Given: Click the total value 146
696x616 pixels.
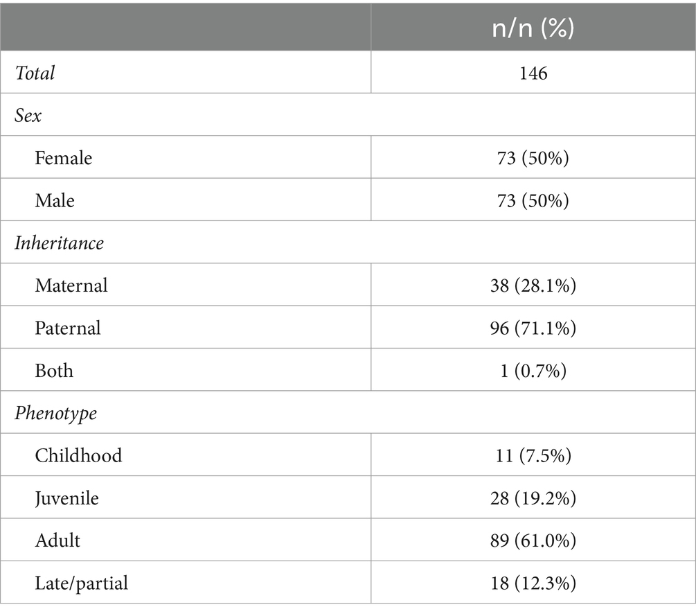Looking at the screenshot, I should tap(533, 73).
